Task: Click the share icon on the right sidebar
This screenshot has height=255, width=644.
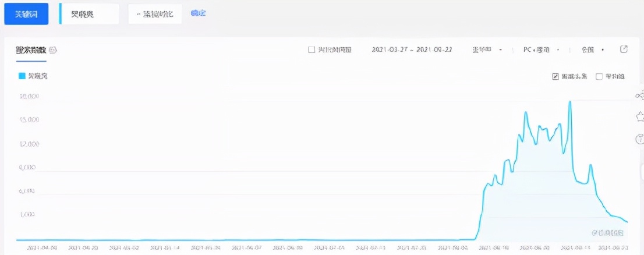Action: 640,95
